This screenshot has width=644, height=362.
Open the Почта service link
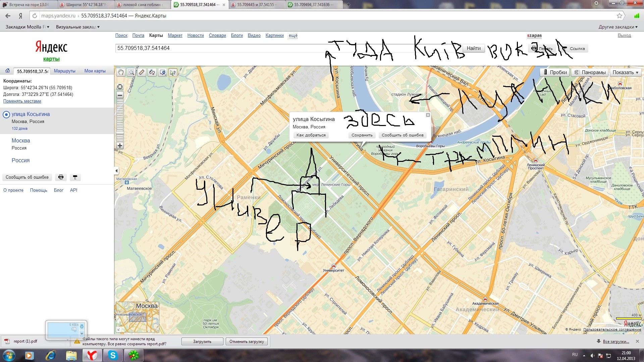click(138, 36)
